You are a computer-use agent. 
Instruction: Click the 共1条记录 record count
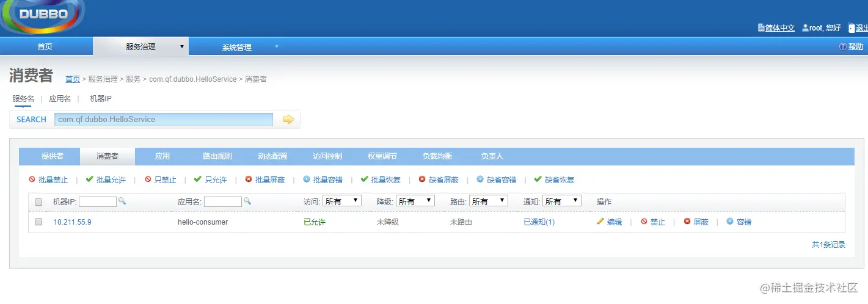click(x=828, y=245)
